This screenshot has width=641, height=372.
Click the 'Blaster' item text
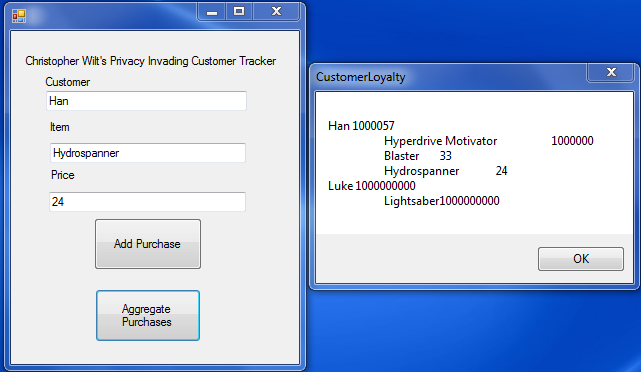click(401, 156)
